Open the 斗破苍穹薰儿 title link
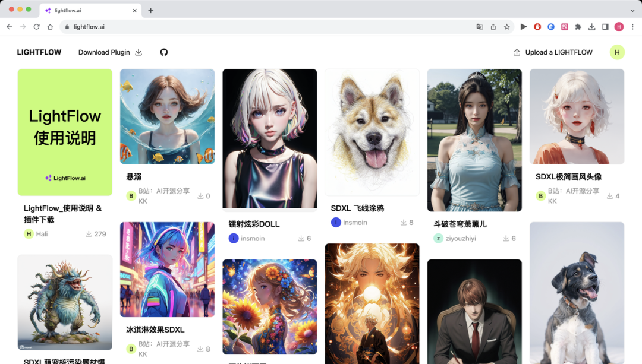642x364 pixels. tap(460, 224)
